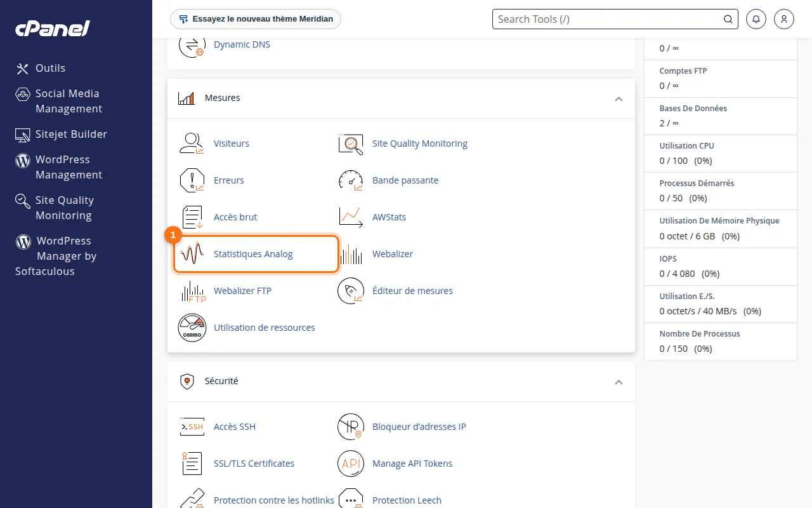Open the Utilisation de ressources gauge icon
This screenshot has height=508, width=812.
point(192,328)
